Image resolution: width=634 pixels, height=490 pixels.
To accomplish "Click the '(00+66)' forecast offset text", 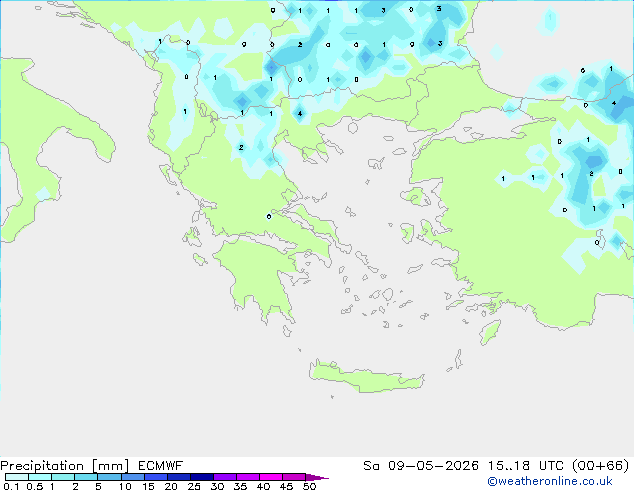I will pyautogui.click(x=601, y=465).
